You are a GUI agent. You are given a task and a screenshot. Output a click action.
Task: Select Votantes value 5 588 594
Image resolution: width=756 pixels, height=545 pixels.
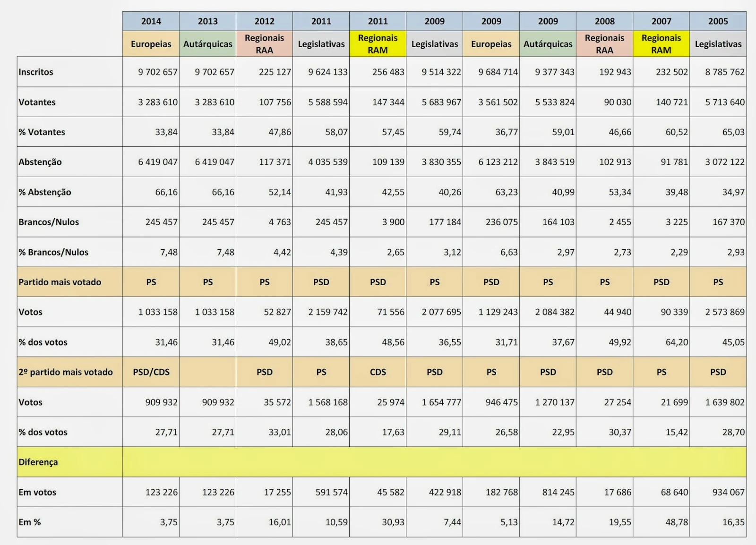point(328,102)
